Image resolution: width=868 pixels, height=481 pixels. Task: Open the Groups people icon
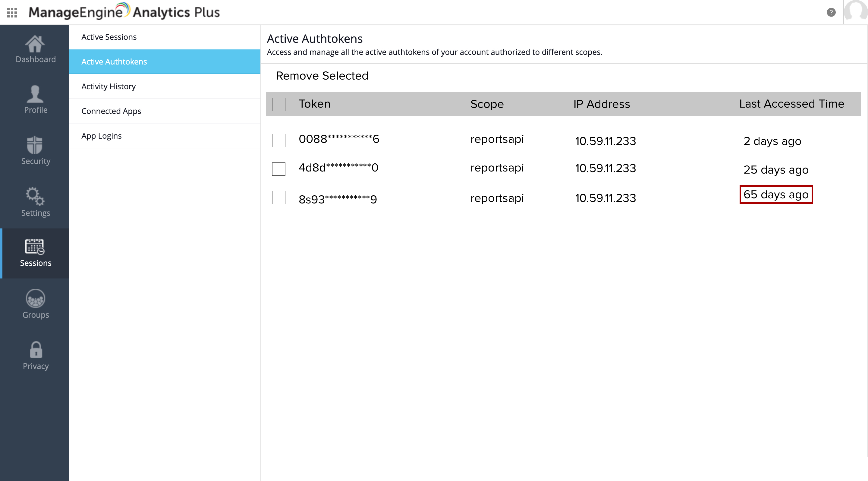35,298
